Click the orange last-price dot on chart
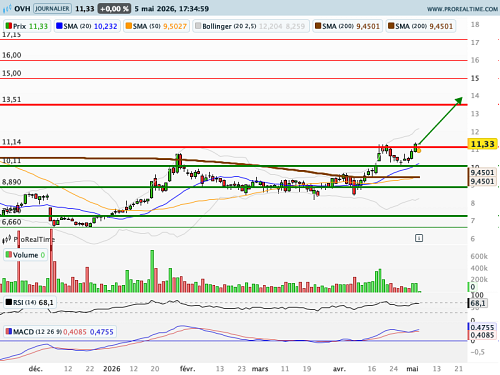500x375 pixels. [419, 151]
